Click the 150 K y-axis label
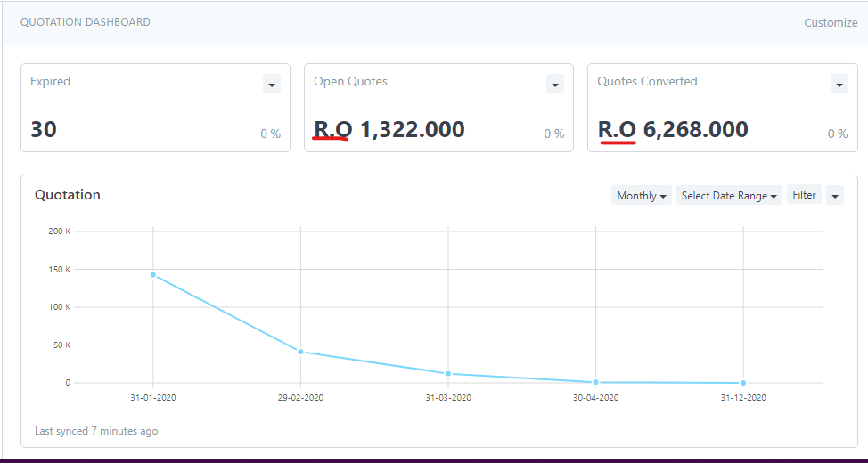This screenshot has height=463, width=868. (61, 270)
